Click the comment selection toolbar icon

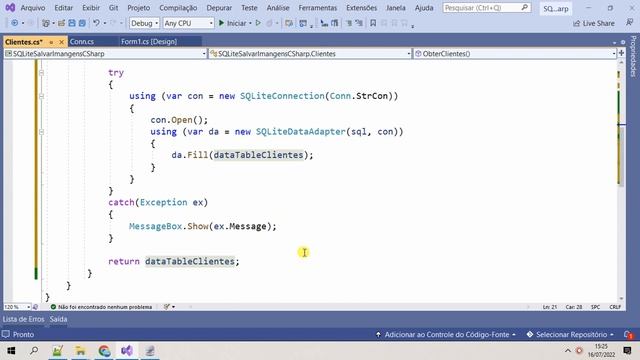point(349,23)
